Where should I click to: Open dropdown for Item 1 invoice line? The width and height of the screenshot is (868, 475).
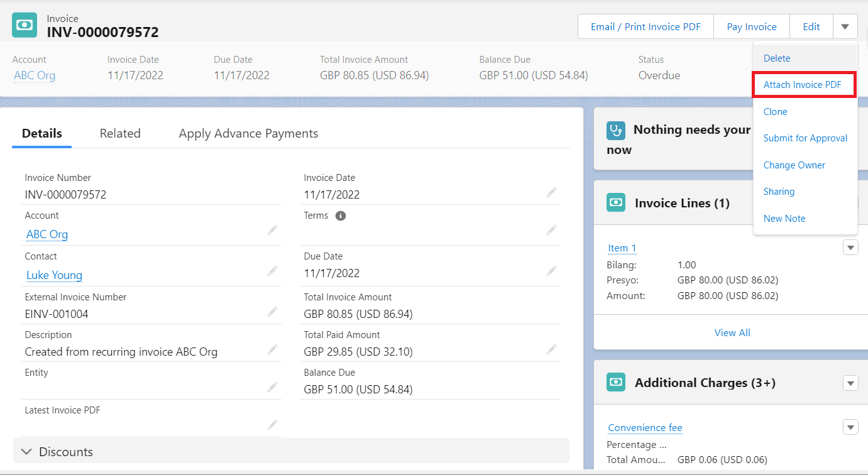(x=850, y=248)
